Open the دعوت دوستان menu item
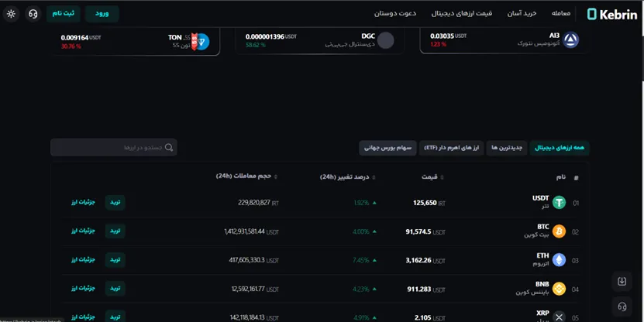This screenshot has width=644, height=322. click(x=394, y=13)
